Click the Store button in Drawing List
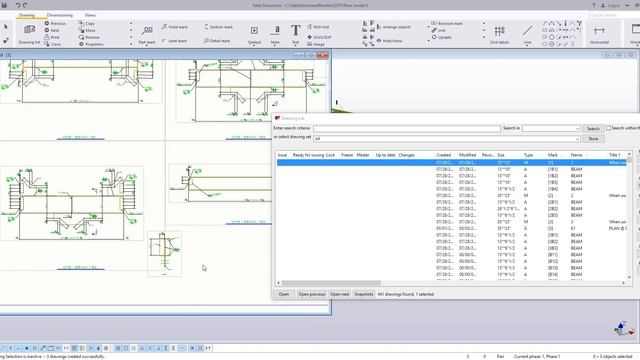The width and height of the screenshot is (640, 360). point(593,139)
